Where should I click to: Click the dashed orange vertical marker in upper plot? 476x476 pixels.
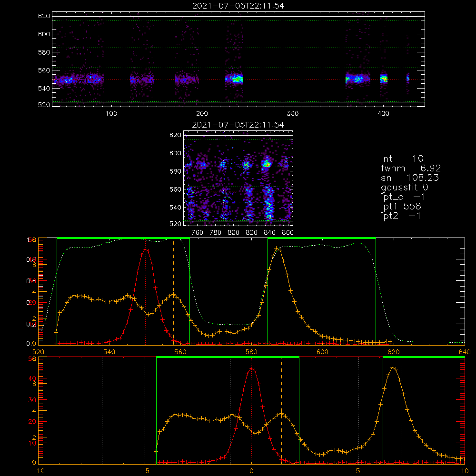(x=173, y=291)
